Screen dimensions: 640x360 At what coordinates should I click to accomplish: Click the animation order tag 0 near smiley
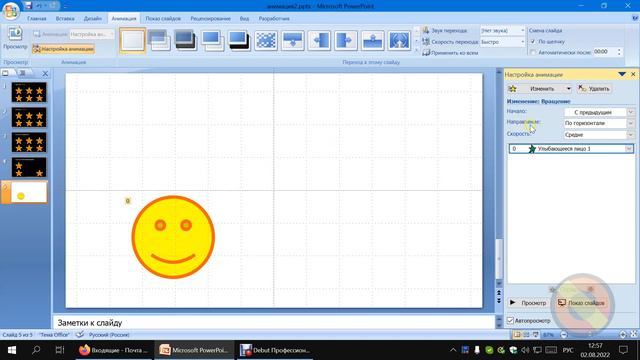128,201
